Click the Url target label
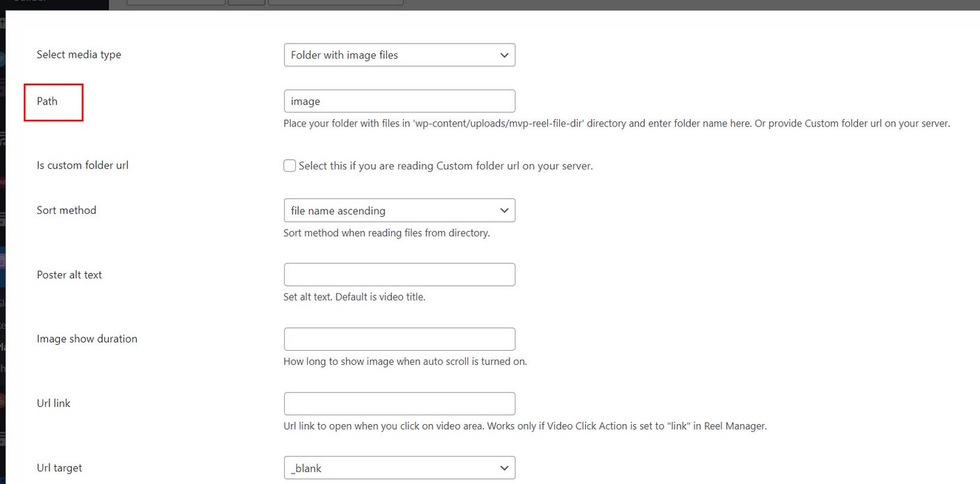Image resolution: width=980 pixels, height=484 pixels. pyautogui.click(x=59, y=468)
